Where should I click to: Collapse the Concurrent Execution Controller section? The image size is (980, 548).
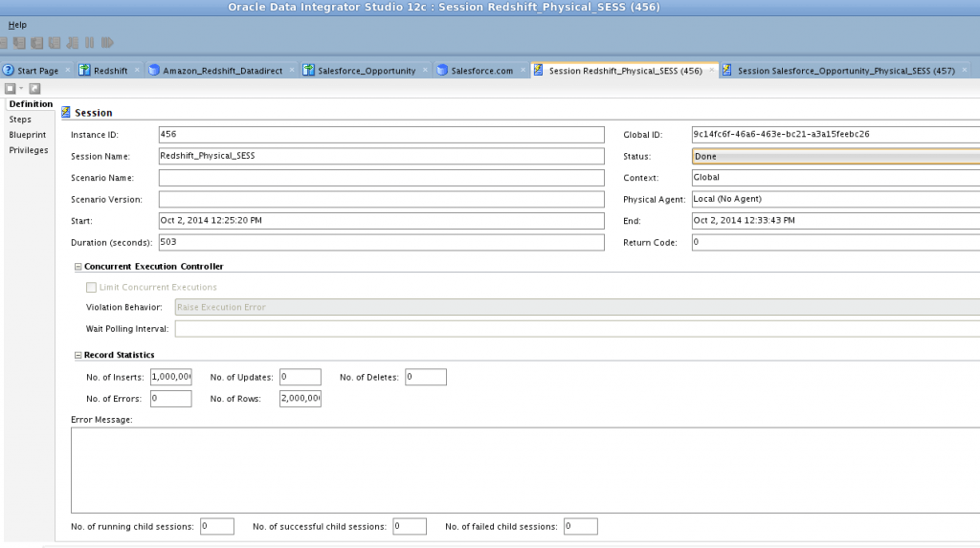[78, 266]
